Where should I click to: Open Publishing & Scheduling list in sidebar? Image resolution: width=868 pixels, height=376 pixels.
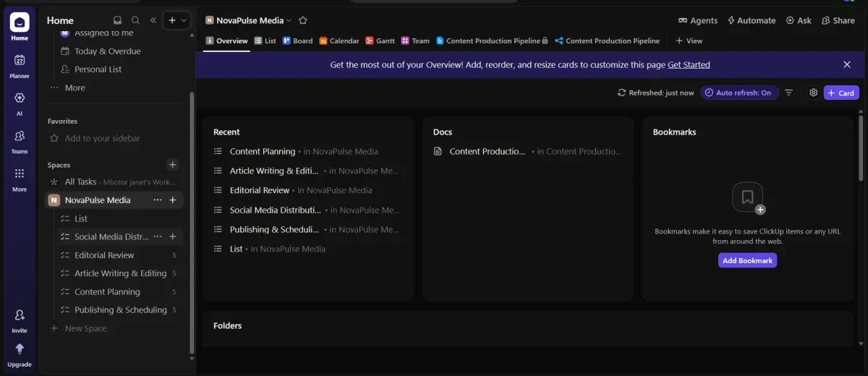(120, 310)
